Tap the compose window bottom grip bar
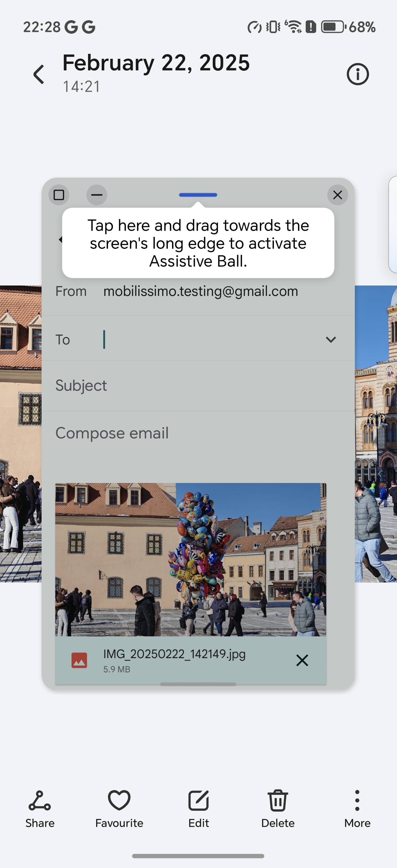Viewport: 397px width, 868px height. (198, 684)
